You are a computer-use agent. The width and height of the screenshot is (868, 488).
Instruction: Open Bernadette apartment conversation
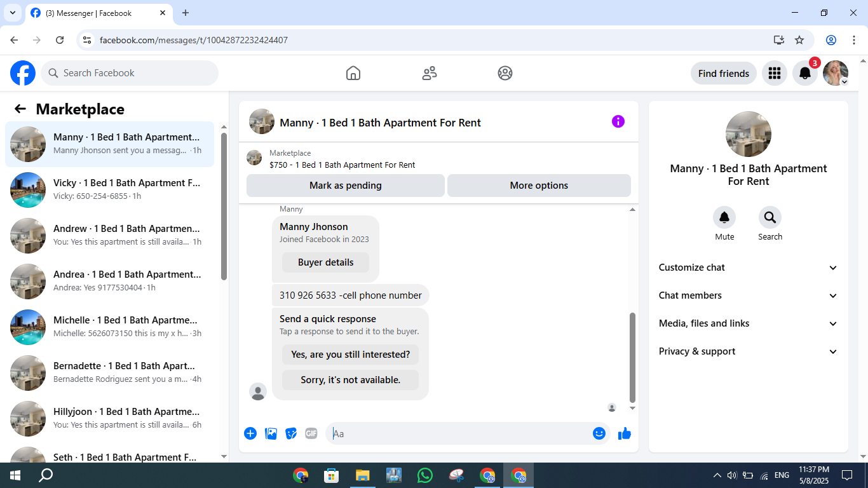[x=110, y=373]
